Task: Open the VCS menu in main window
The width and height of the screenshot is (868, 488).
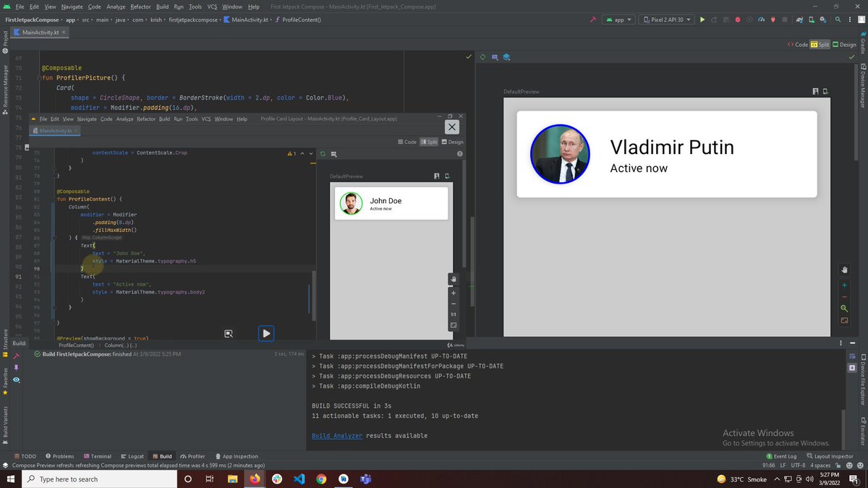Action: 213,7
